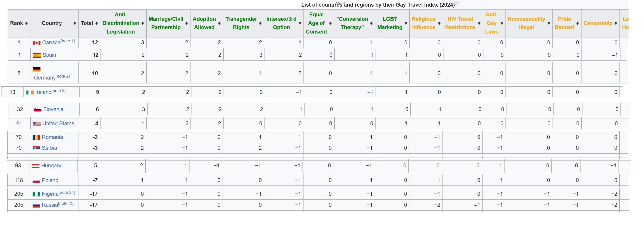
Task: Go to the Hungary article link
Action: point(51,166)
